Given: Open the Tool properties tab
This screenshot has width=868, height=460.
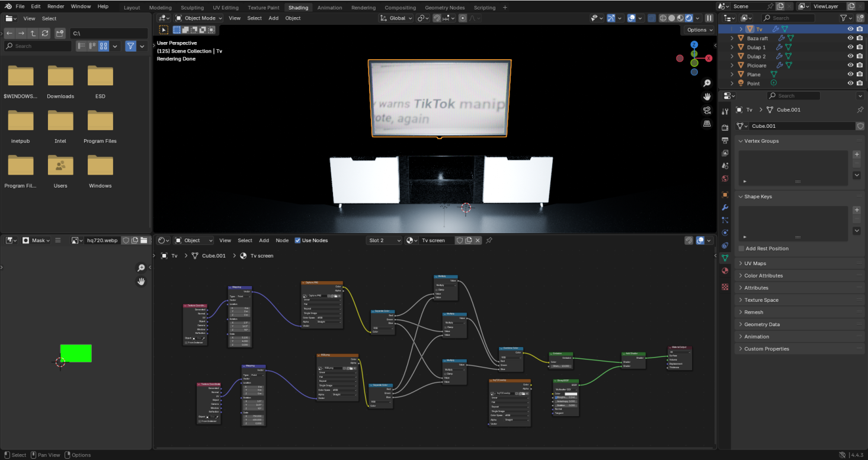Looking at the screenshot, I should point(725,111).
